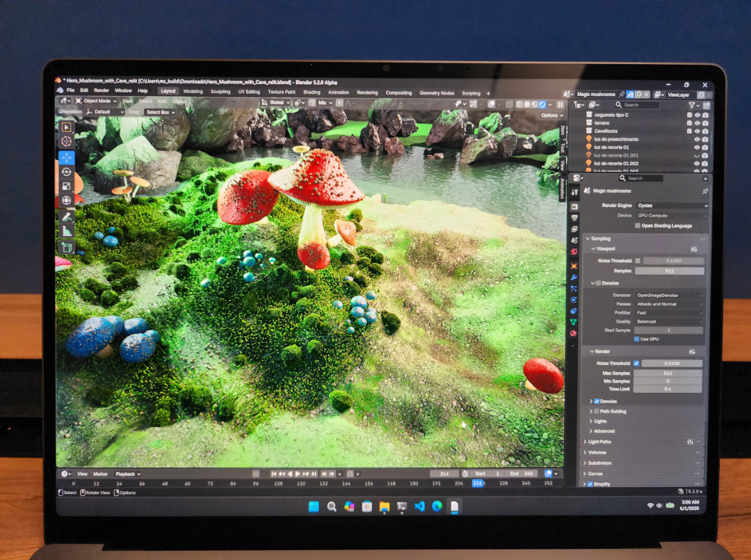Activate the Transform tool
The image size is (751, 560).
tap(67, 200)
